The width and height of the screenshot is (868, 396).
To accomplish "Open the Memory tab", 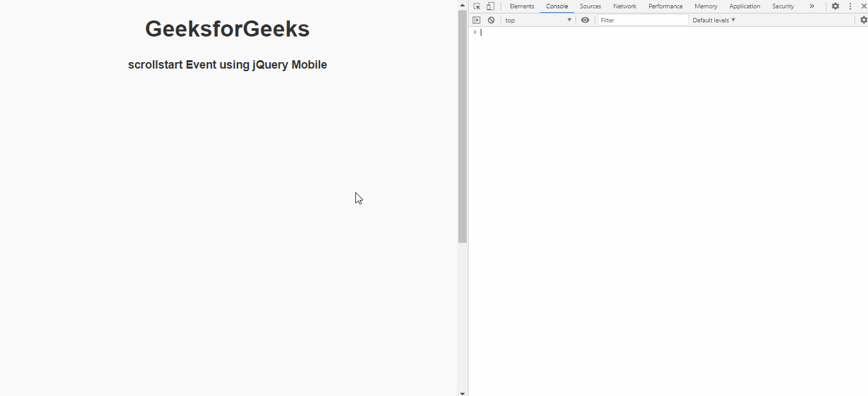I will coord(705,6).
